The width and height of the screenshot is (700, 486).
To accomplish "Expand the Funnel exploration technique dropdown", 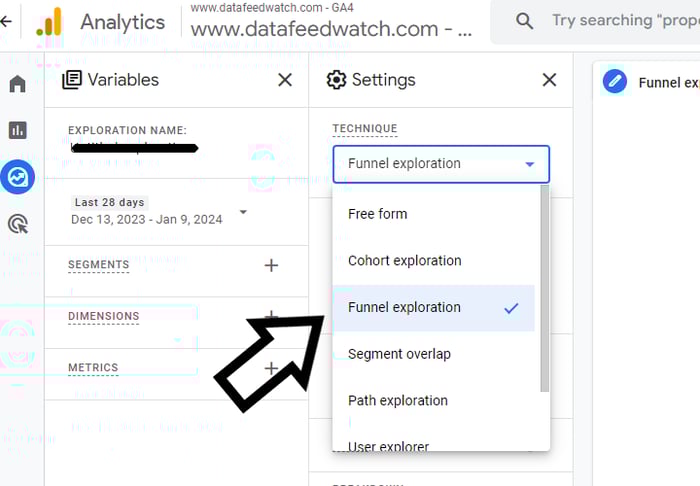I will [x=441, y=164].
